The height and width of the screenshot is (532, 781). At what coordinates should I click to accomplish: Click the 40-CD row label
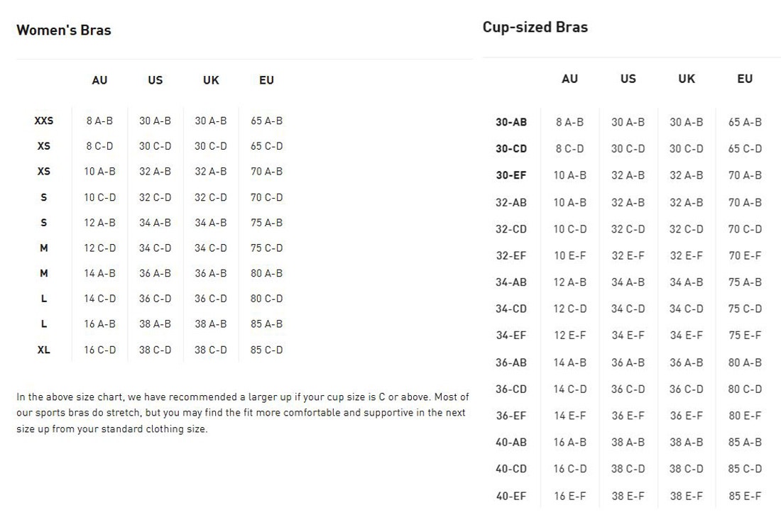511,469
